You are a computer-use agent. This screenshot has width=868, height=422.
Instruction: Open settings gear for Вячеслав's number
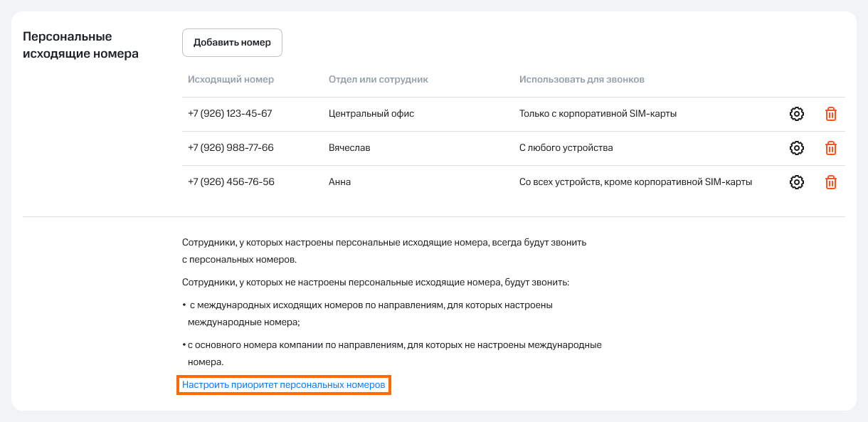[x=797, y=148]
